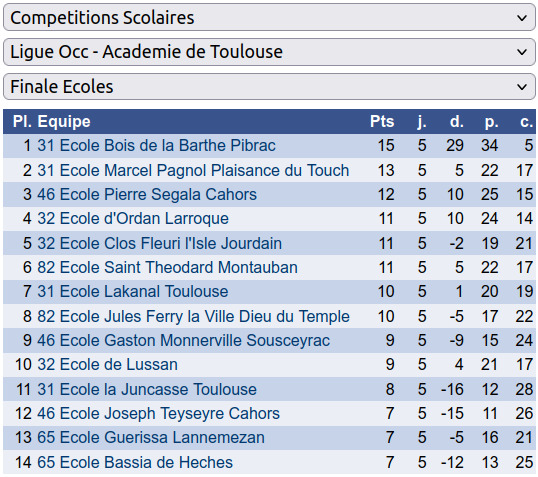Viewport: 538px width, 477px height.
Task: Click the chevron arrow on Finale Ecoles
Action: click(522, 87)
